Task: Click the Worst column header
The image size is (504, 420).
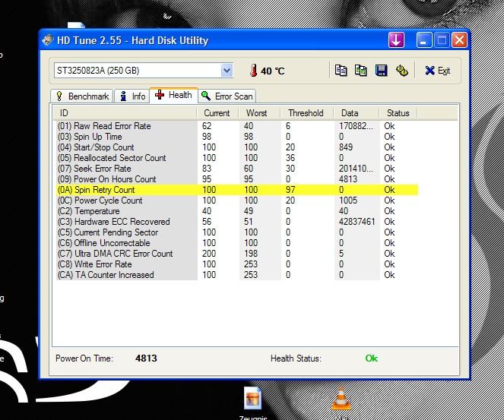Action: coord(259,113)
